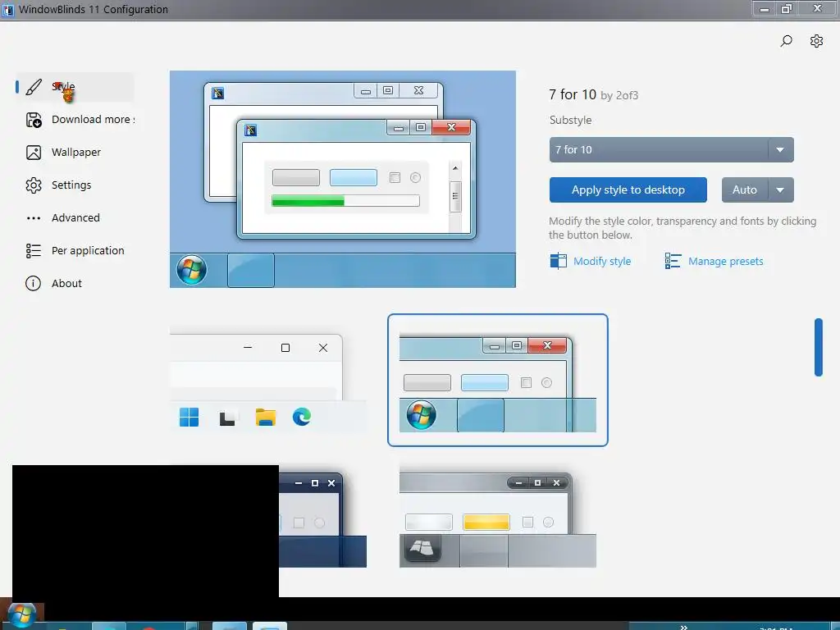Click the '7 for 10' style name text
840x630 pixels.
coord(573,95)
